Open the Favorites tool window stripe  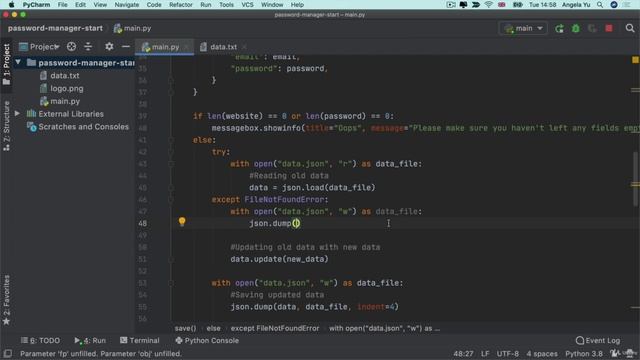click(6, 300)
